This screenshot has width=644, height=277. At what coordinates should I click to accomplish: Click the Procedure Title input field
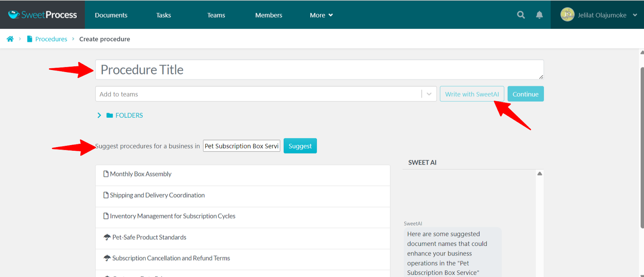tap(320, 70)
